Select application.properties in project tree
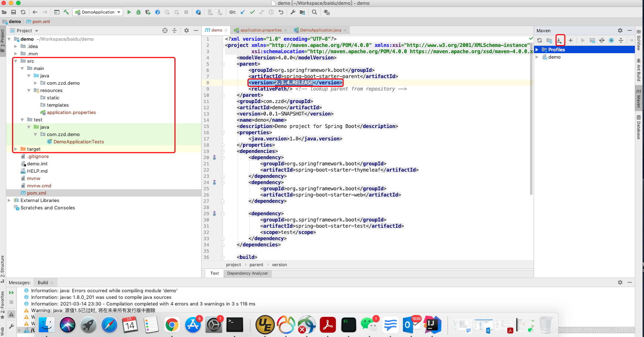 [71, 112]
